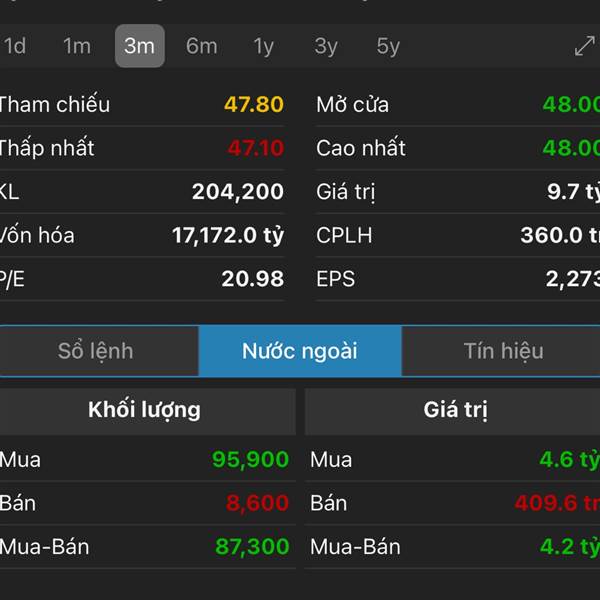Switch chart to 1y range
The image size is (600, 600).
264,46
